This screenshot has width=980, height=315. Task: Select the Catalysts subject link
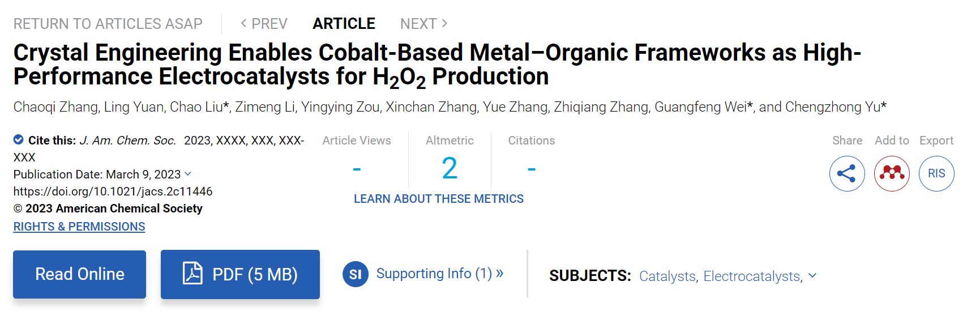pyautogui.click(x=667, y=276)
